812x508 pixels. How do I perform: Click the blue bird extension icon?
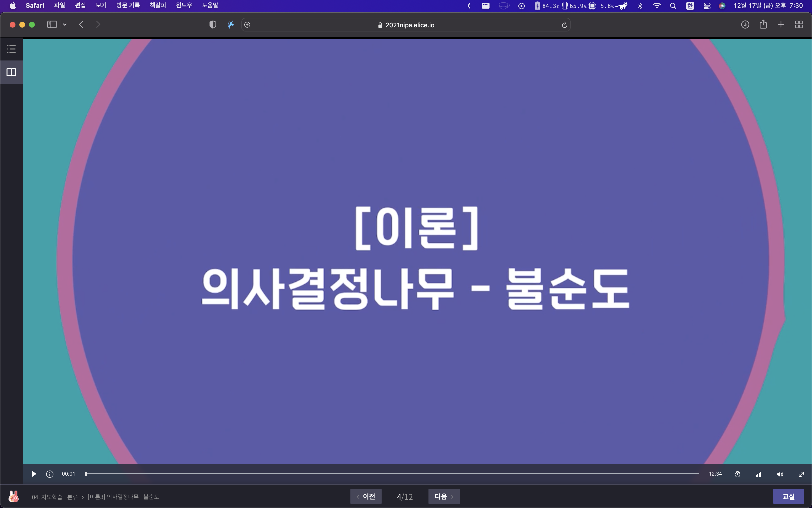(x=231, y=24)
